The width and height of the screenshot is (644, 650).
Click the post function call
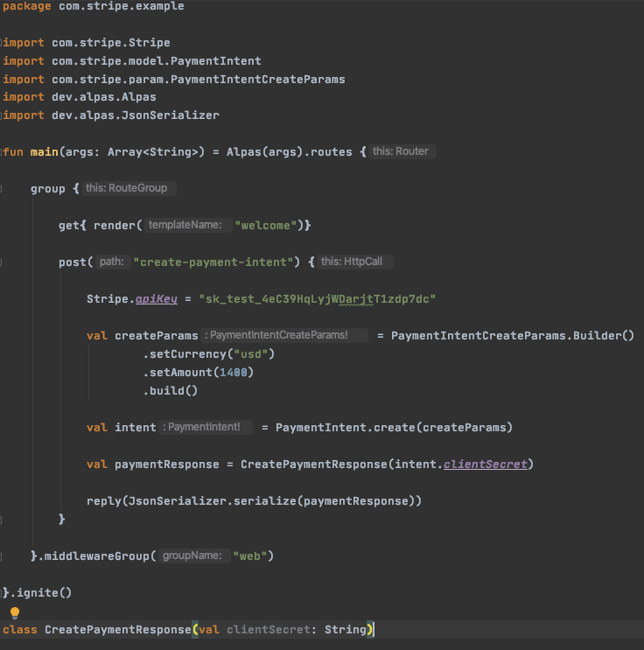tap(72, 262)
